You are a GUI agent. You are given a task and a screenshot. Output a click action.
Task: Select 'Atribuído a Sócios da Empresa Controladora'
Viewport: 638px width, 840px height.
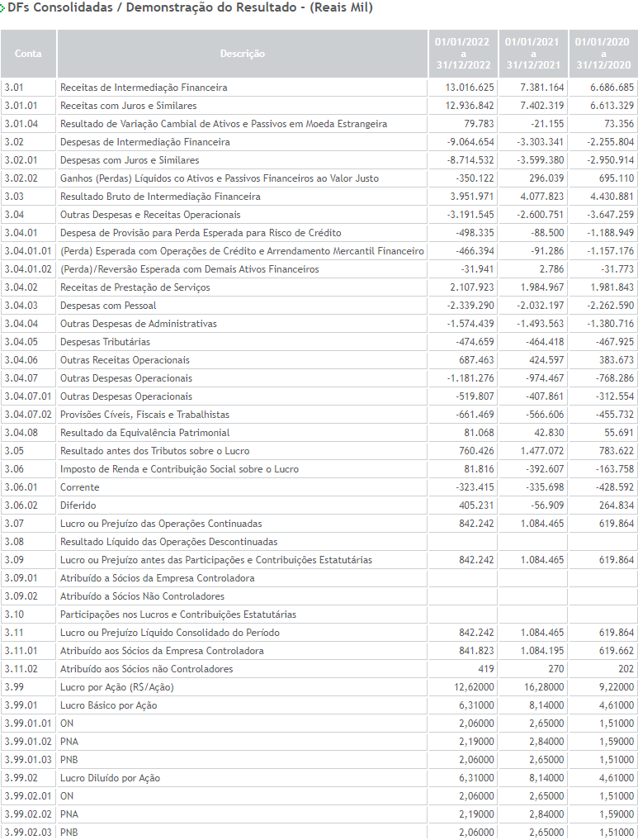coord(158,579)
